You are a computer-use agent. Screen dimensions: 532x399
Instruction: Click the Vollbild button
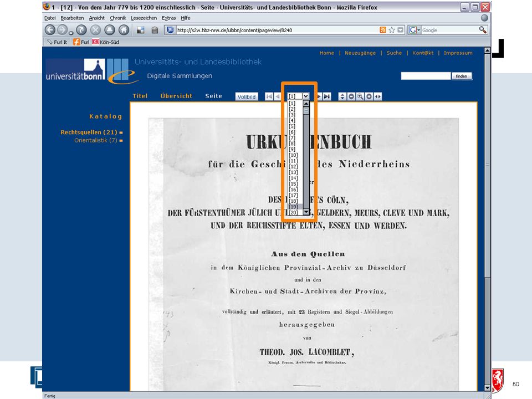pyautogui.click(x=247, y=96)
